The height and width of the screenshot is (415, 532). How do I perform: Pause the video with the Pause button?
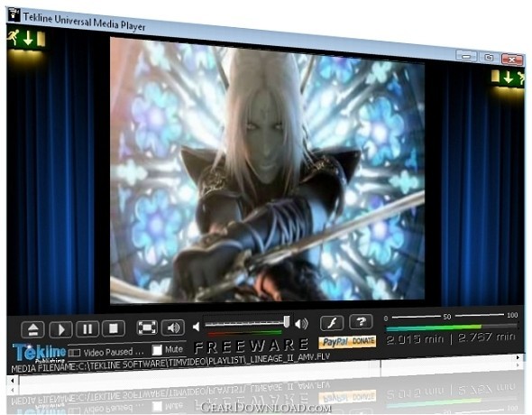[x=87, y=328]
